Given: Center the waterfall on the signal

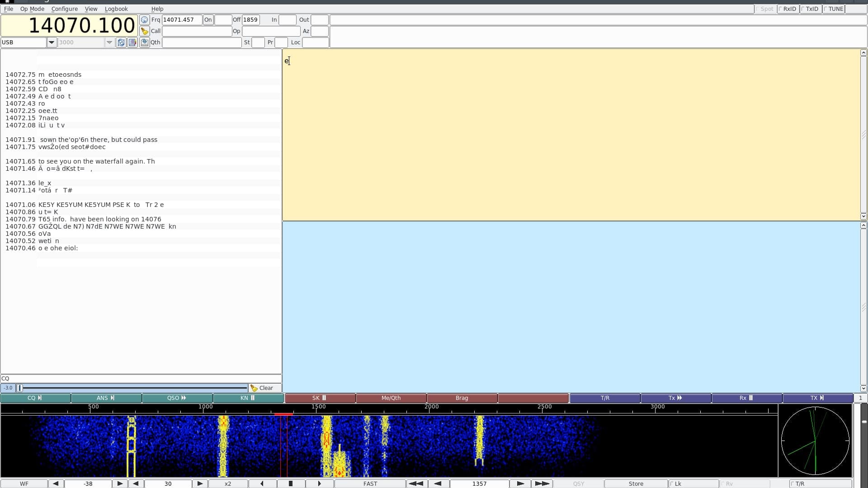Looking at the screenshot, I should click(291, 483).
